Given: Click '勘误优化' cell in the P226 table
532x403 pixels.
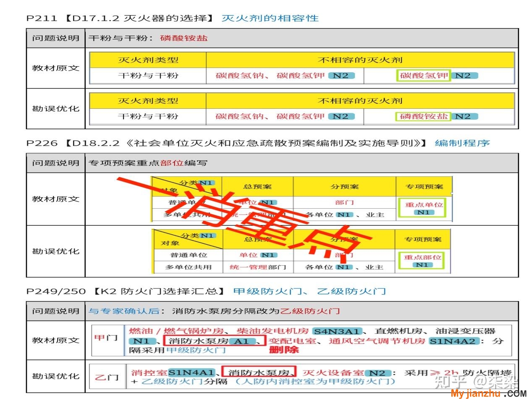Looking at the screenshot, I should click(56, 251).
